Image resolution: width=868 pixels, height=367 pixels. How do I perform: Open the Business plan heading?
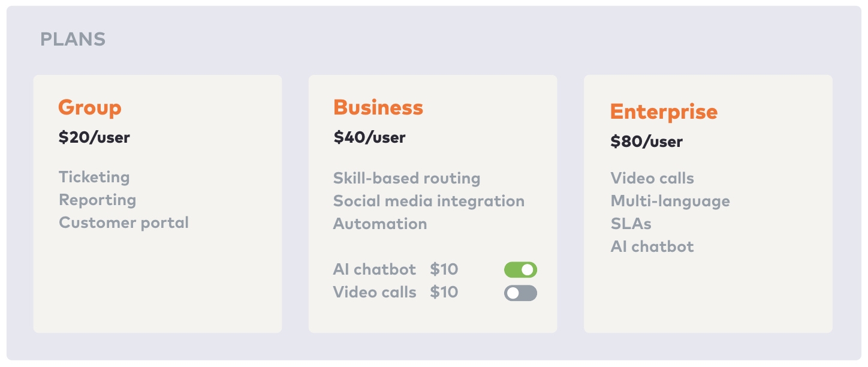coord(378,108)
